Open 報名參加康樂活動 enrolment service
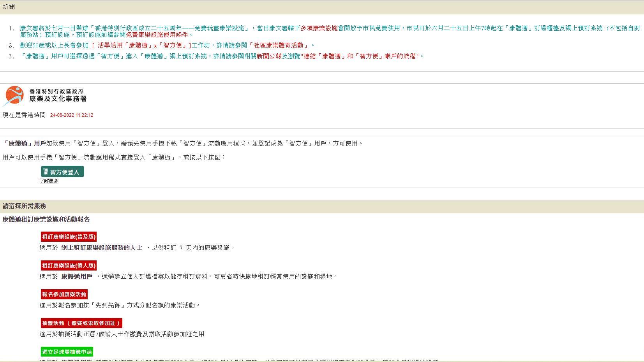This screenshot has height=362, width=644. pos(64,294)
